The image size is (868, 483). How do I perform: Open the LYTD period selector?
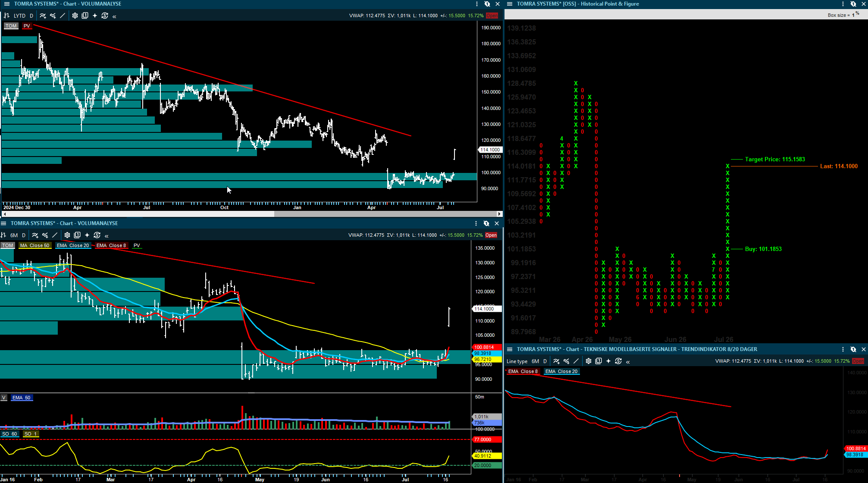click(19, 16)
